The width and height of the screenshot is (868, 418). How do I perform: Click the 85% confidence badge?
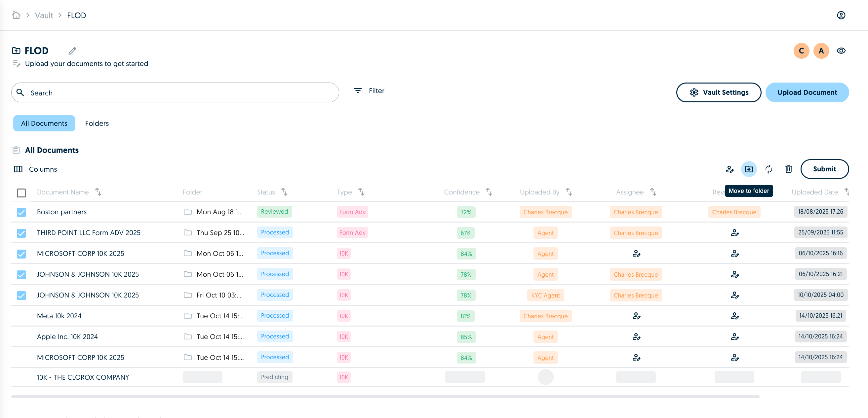coord(466,337)
